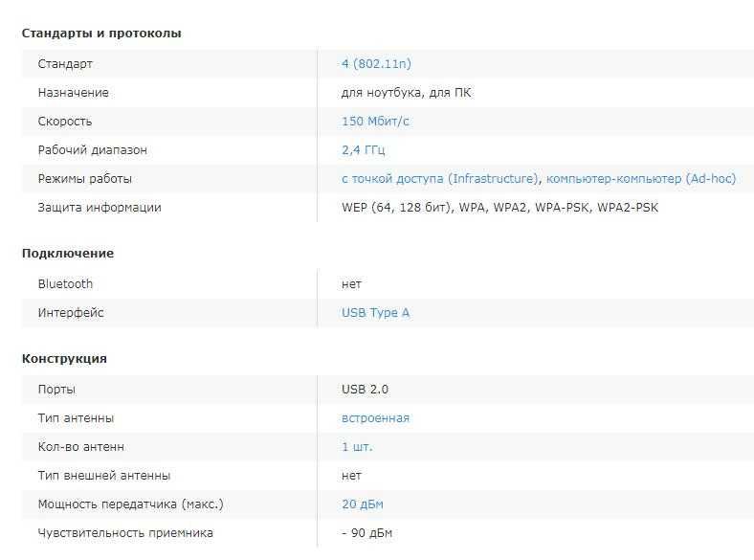Screen dimensions: 754x560
Task: Select the Подключение section heading
Action: click(68, 254)
